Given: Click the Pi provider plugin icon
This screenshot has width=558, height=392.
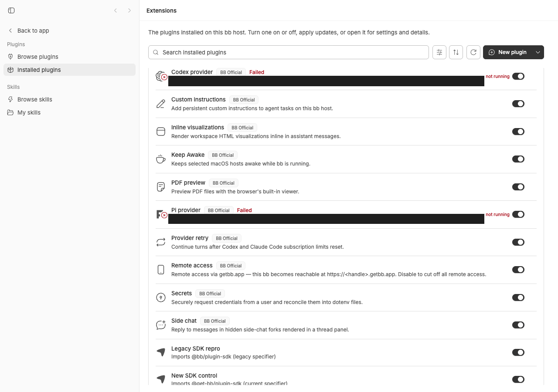Looking at the screenshot, I should tap(161, 214).
